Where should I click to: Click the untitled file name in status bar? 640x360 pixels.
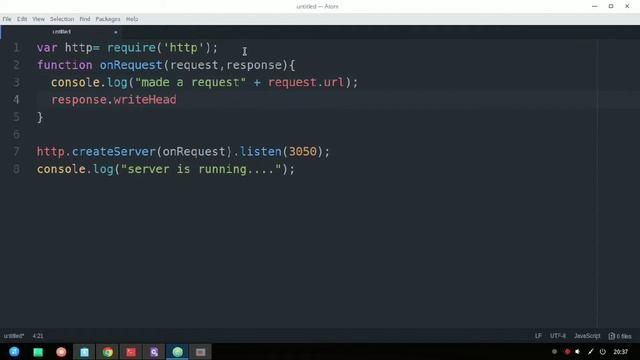click(x=14, y=336)
